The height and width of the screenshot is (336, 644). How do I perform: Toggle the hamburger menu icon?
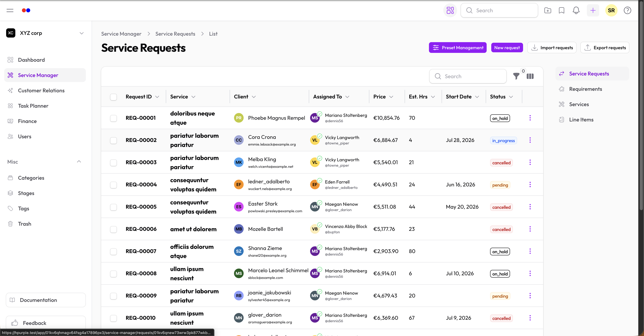click(10, 10)
